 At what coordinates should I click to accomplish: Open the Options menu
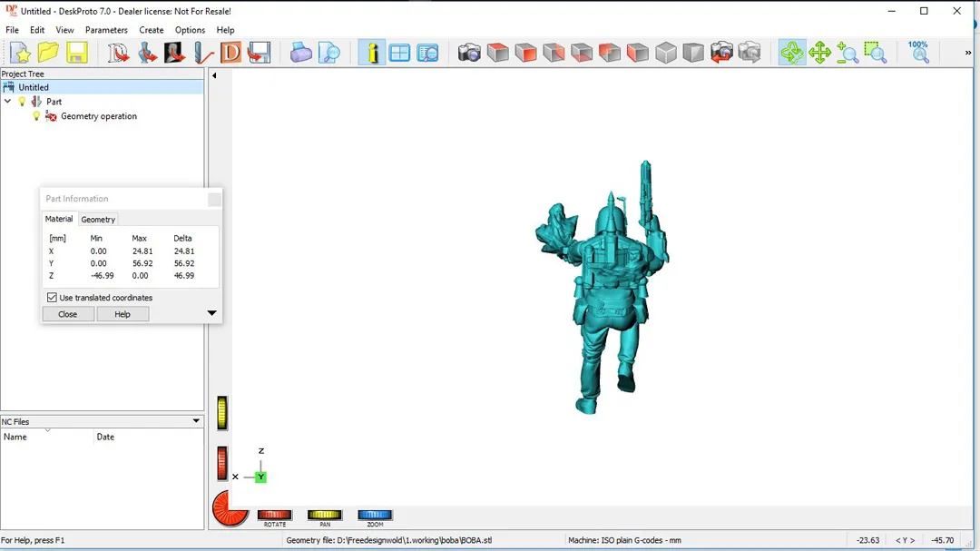(x=190, y=30)
